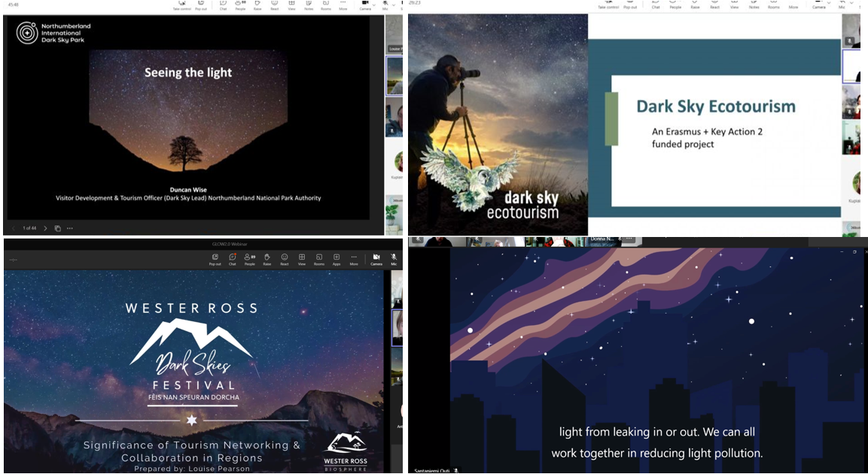Screen dimensions: 868x474
Task: Show People list in the Seeing the light meeting
Action: click(240, 5)
